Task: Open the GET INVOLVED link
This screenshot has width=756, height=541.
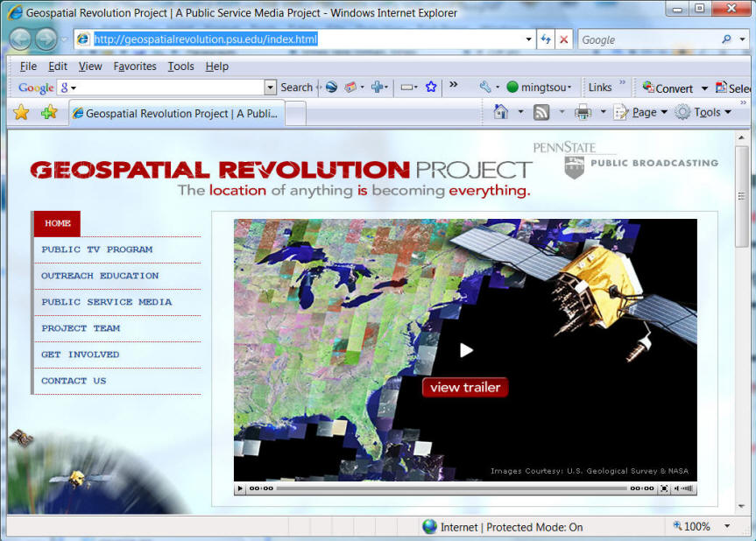Action: point(80,355)
